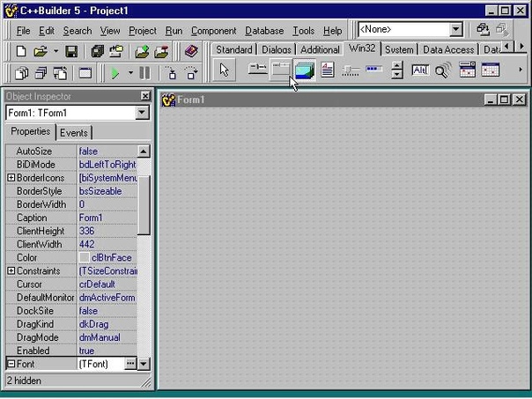Click Remove File from Project icon
This screenshot has width=532, height=399.
pyautogui.click(x=161, y=52)
